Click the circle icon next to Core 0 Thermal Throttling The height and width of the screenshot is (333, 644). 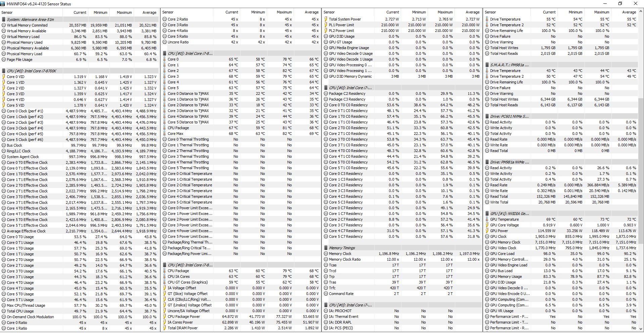(165, 139)
